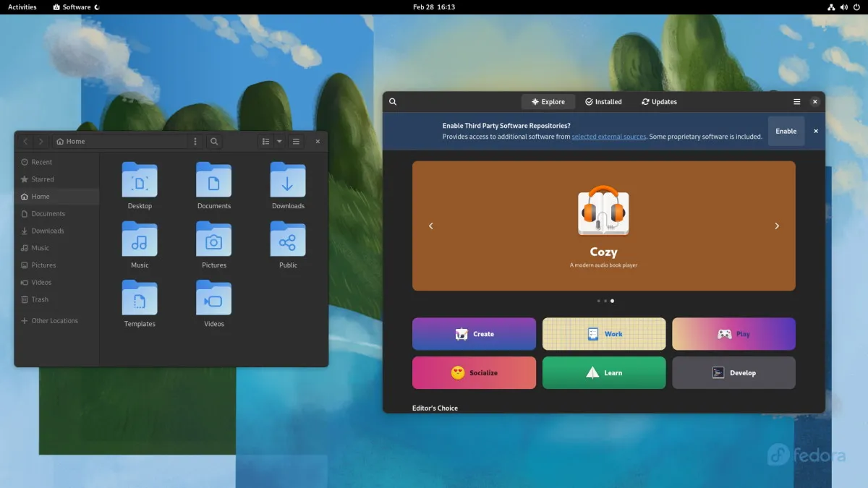Open the Music folder icon
The image size is (868, 488).
pyautogui.click(x=140, y=239)
